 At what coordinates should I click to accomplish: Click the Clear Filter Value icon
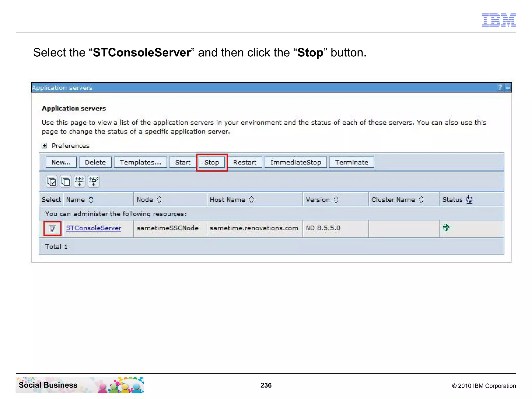pyautogui.click(x=94, y=181)
